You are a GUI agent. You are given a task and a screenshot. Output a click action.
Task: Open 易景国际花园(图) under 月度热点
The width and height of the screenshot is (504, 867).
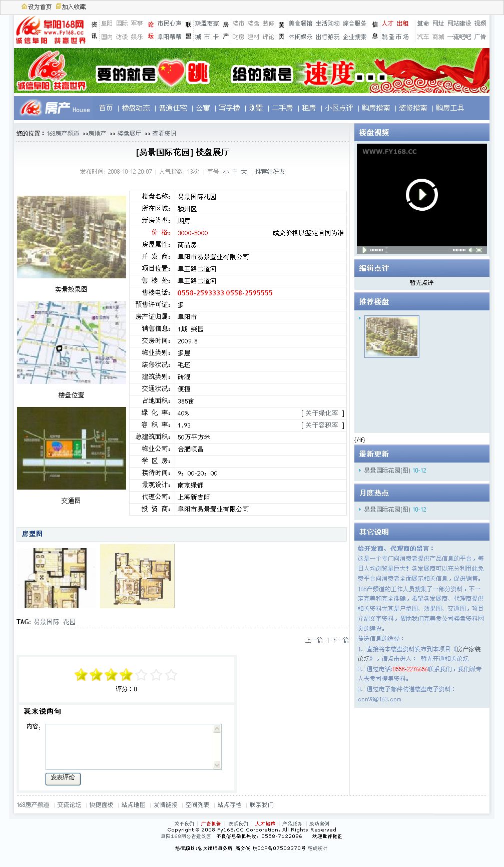tap(387, 510)
